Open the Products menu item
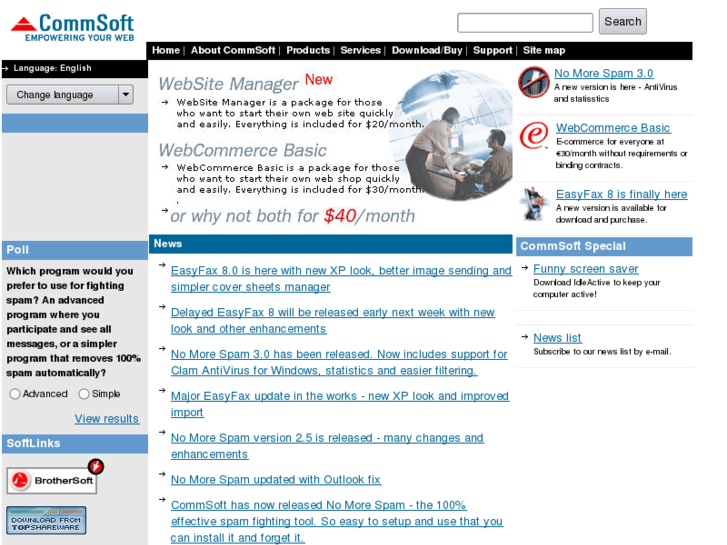The width and height of the screenshot is (727, 545). click(x=308, y=50)
